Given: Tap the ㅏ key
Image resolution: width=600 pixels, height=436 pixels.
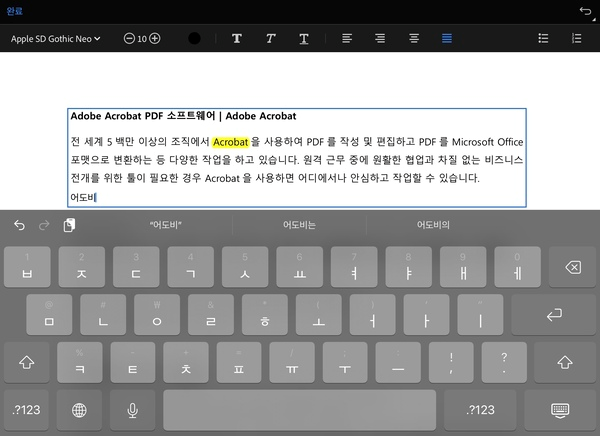Looking at the screenshot, I should [x=426, y=315].
